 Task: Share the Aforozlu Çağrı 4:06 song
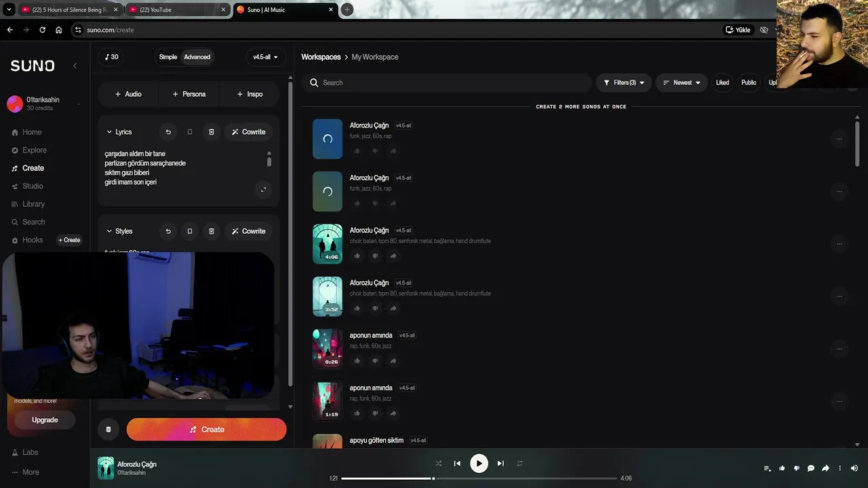click(x=393, y=256)
